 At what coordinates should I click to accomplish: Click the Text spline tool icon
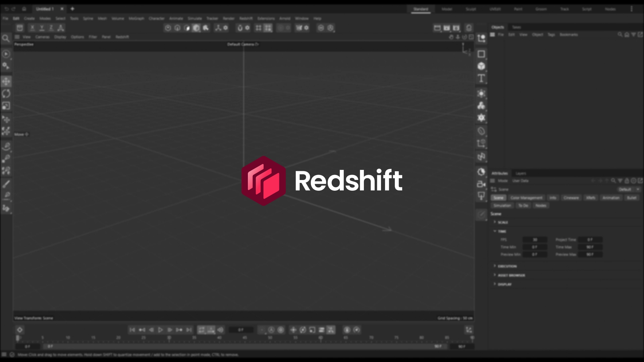click(481, 78)
